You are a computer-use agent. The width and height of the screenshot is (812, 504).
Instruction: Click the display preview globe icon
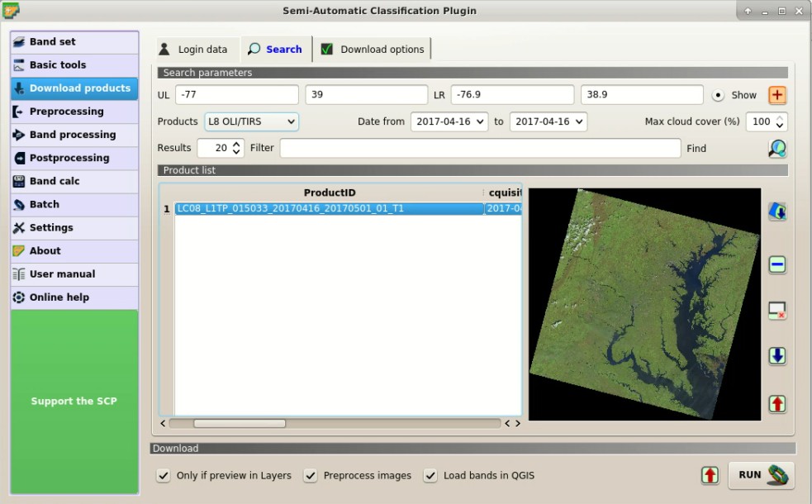click(776, 211)
